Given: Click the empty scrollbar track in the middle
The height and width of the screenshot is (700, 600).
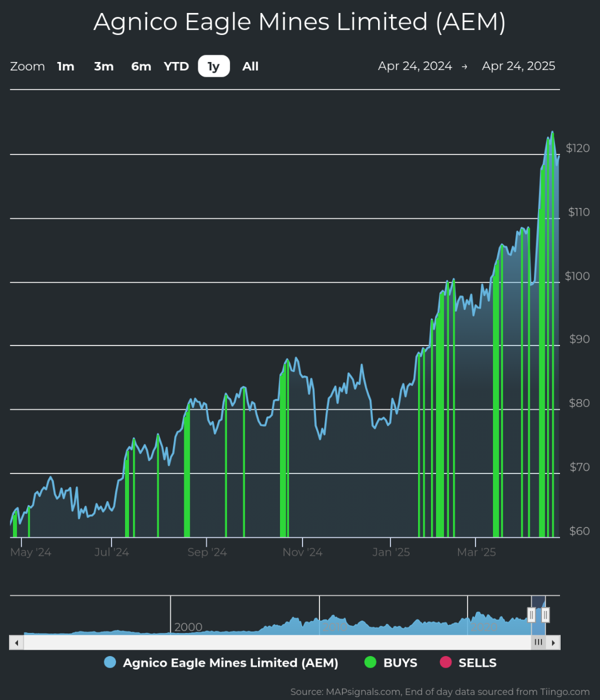Looking at the screenshot, I should click(x=276, y=643).
